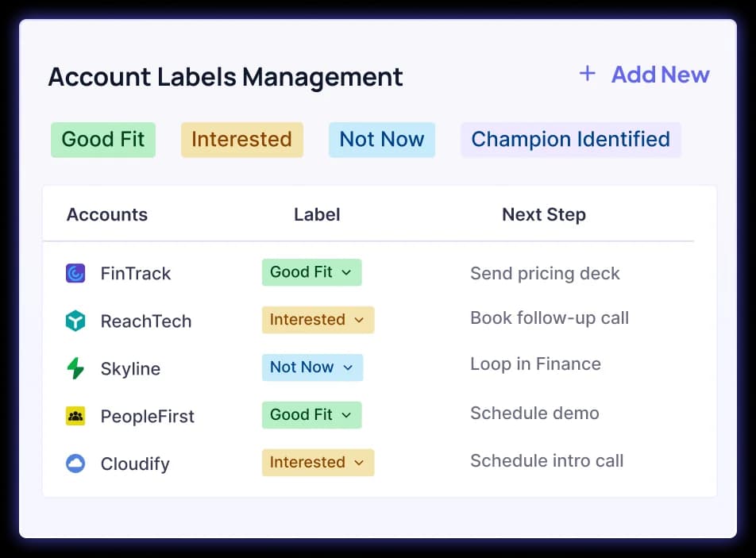Select the green Good Fit color chip
756x558 pixels.
point(102,139)
